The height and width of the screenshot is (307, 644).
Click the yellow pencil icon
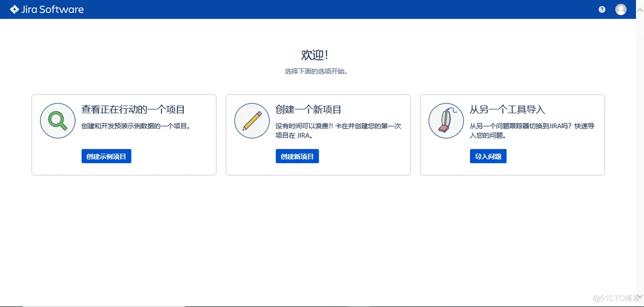[x=252, y=120]
